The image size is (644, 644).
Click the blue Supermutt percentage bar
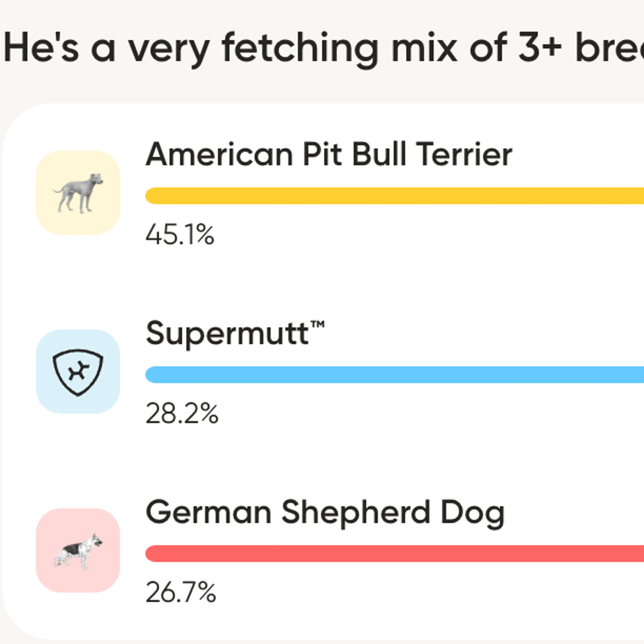(393, 375)
